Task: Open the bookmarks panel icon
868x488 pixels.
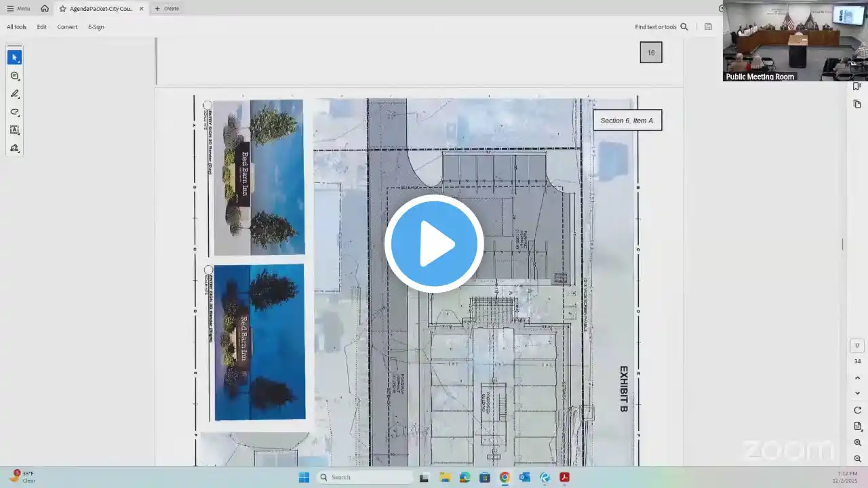Action: 857,86
